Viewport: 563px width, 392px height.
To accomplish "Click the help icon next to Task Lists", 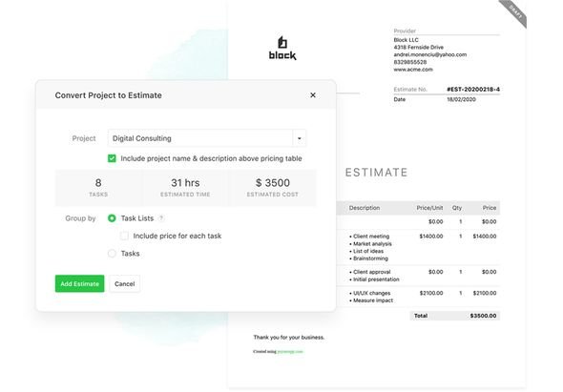I will [x=161, y=218].
